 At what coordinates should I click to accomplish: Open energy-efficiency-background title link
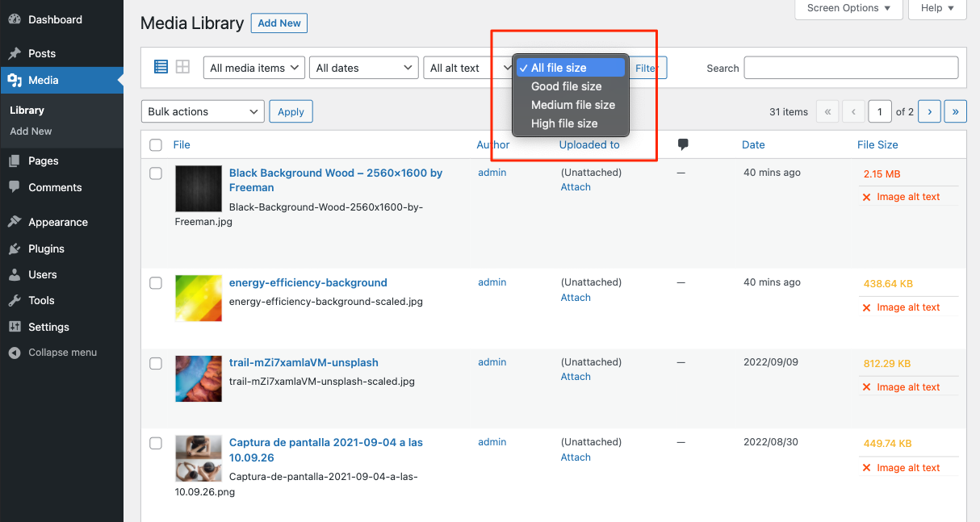(308, 282)
